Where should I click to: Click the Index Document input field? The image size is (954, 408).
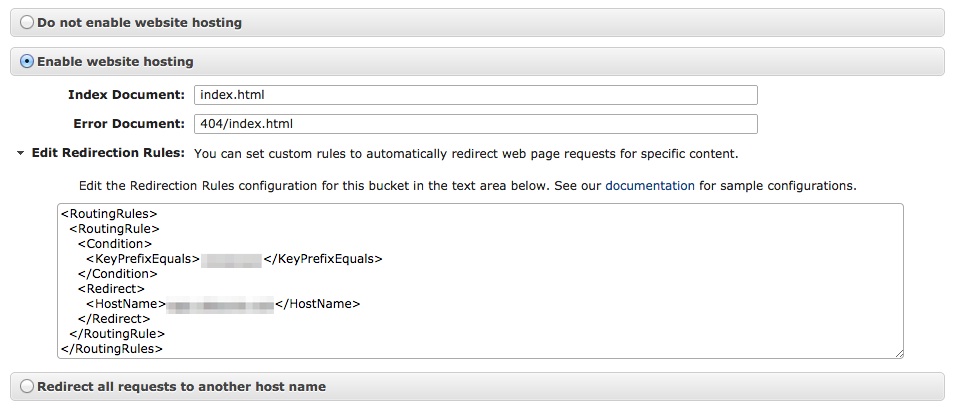(x=475, y=95)
